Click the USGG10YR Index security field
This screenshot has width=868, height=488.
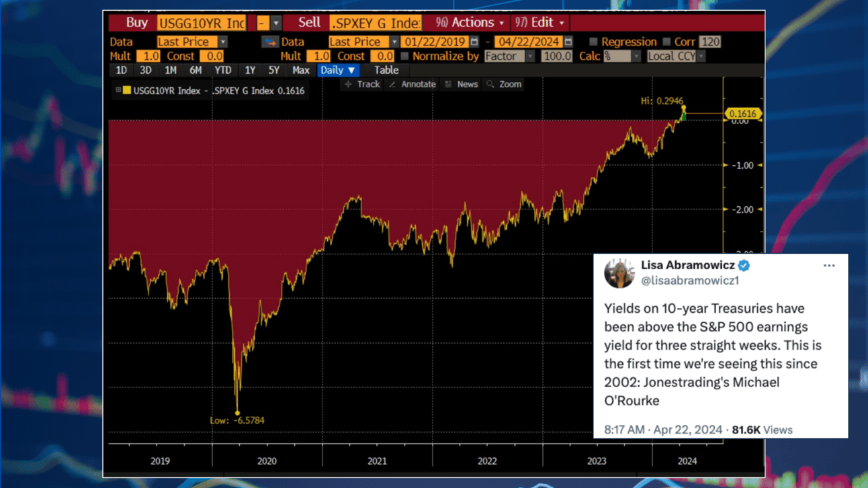(202, 23)
